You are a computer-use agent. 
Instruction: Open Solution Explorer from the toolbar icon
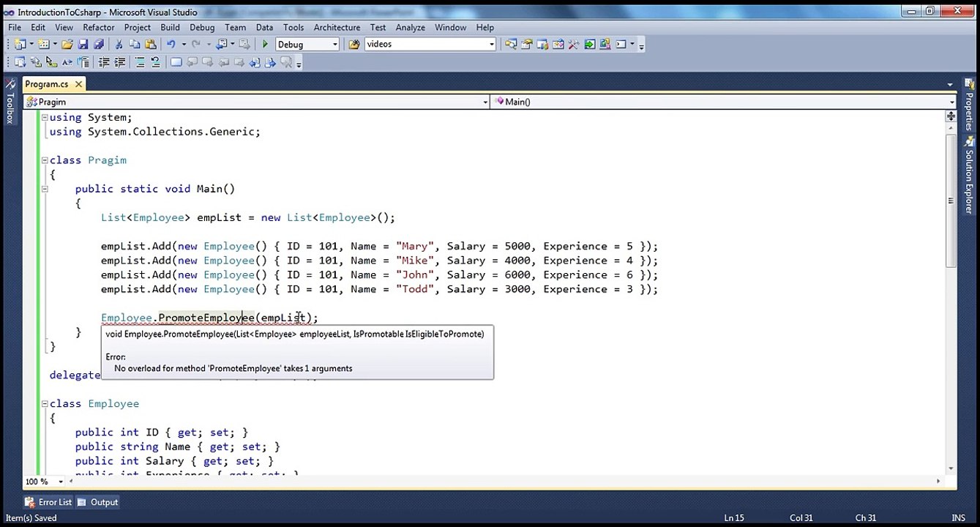tap(511, 44)
